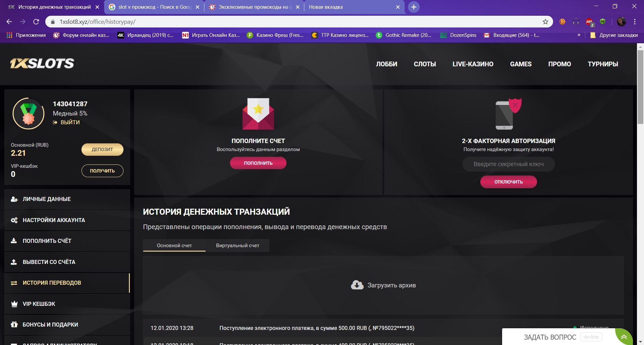Open the Chrome profile avatar
The height and width of the screenshot is (345, 644).
tap(622, 21)
